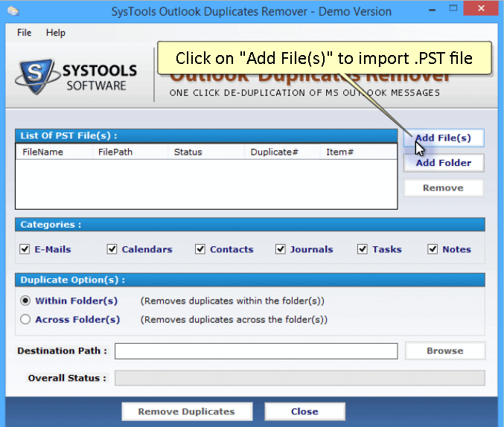This screenshot has width=504, height=427.
Task: Click the "List Of PST File(s) :" header
Action: tap(206, 136)
